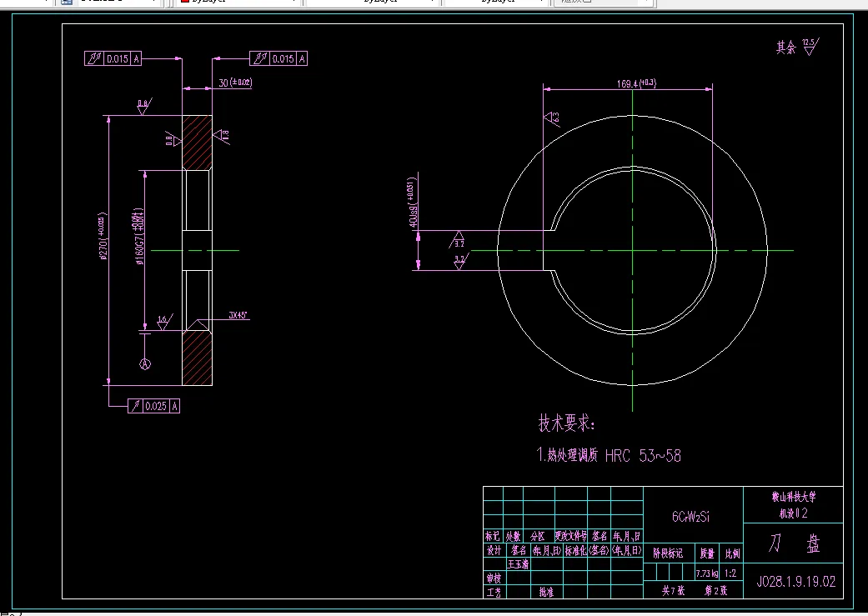The height and width of the screenshot is (616, 868).
Task: Select the datum A circle marker
Action: coord(145,364)
